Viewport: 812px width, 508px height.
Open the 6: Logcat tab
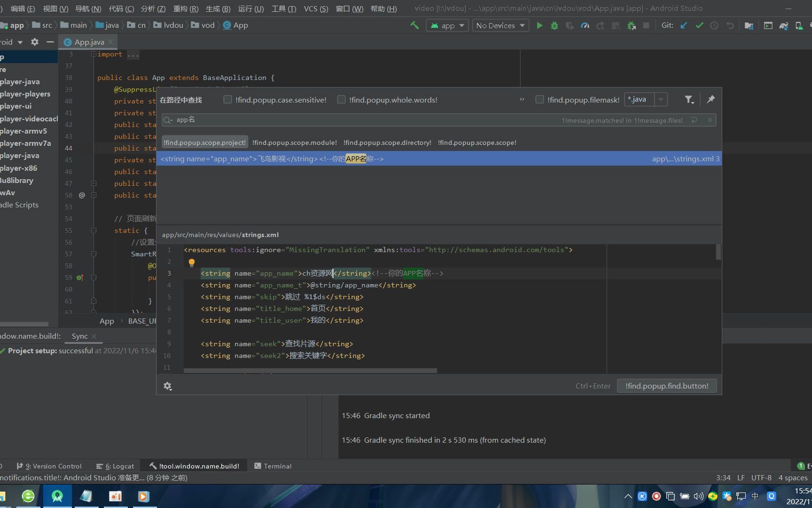(x=115, y=466)
